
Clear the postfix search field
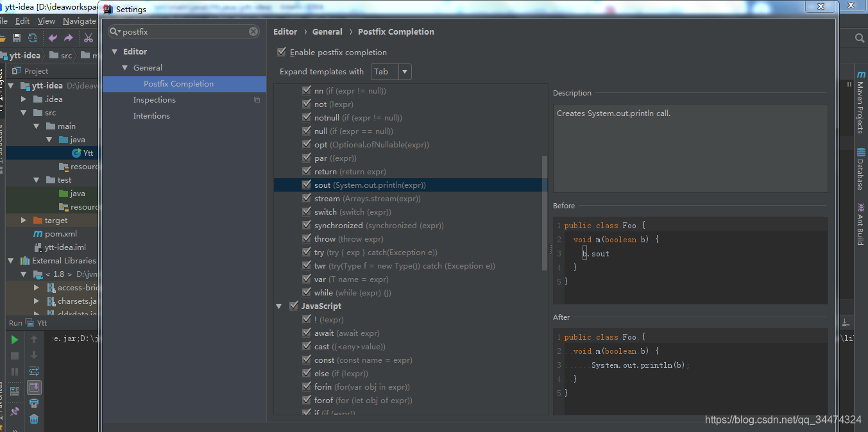tap(253, 31)
